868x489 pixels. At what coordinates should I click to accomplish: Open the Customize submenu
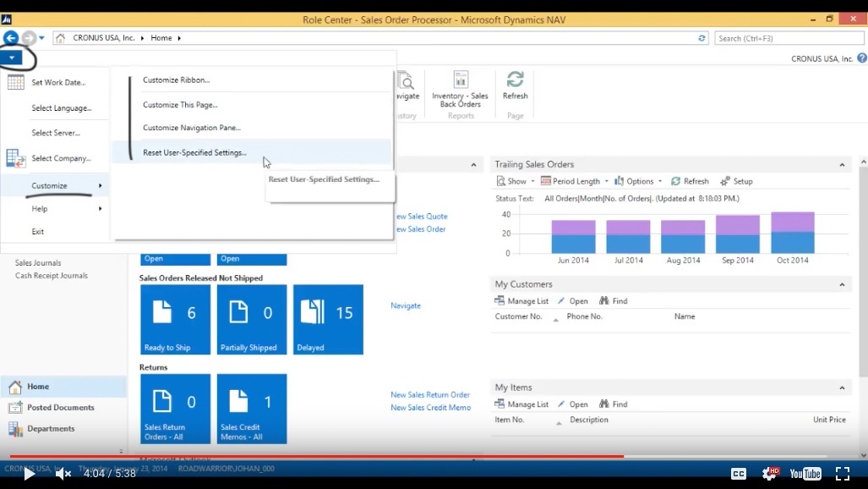pyautogui.click(x=55, y=186)
